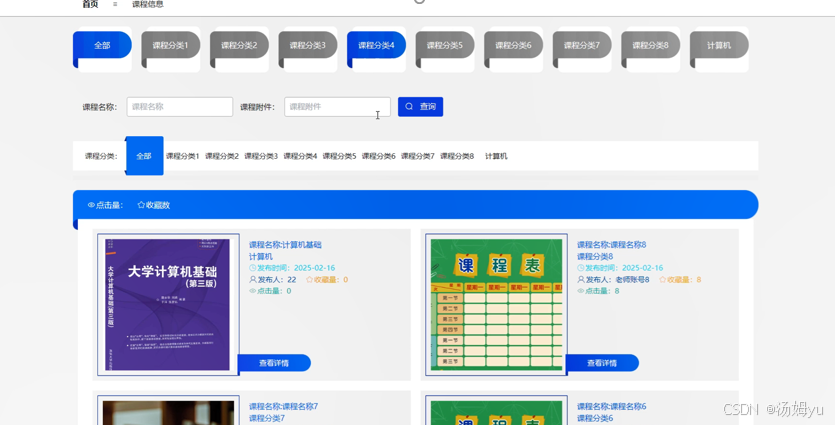The image size is (835, 425).
Task: Select the 全部 category ribbon tab
Action: [x=102, y=45]
